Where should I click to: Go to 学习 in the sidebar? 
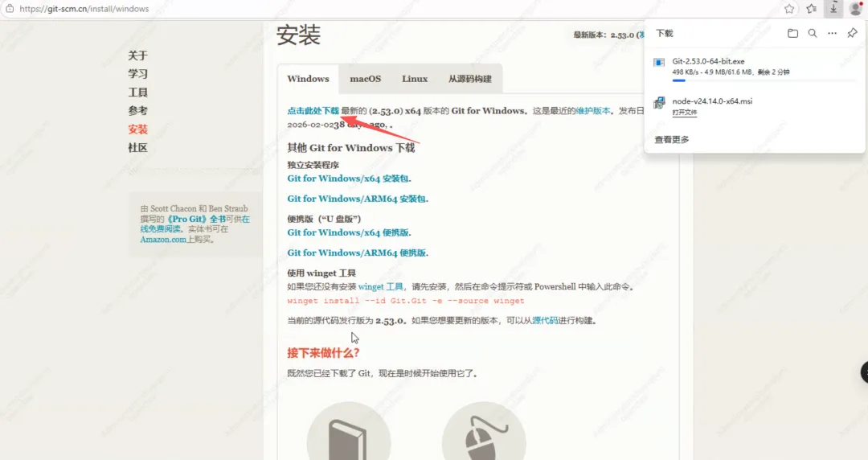(x=138, y=74)
